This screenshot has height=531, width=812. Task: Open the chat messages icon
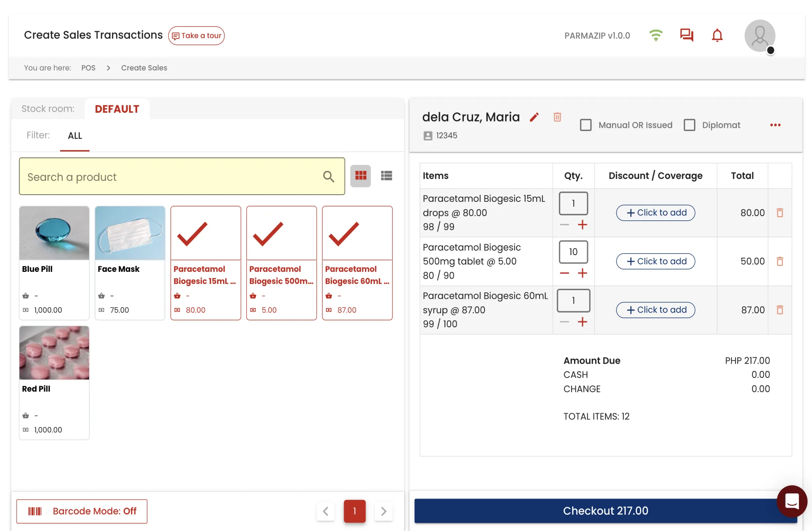[686, 35]
